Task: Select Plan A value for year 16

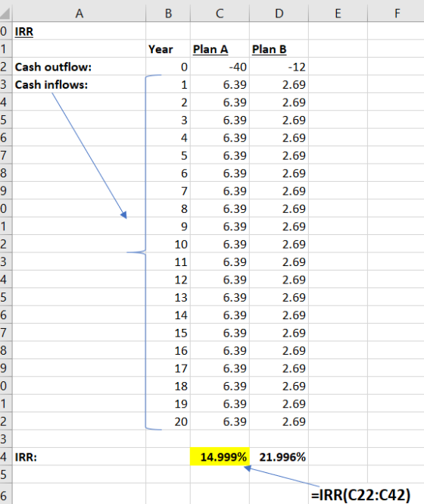Action: [x=220, y=350]
